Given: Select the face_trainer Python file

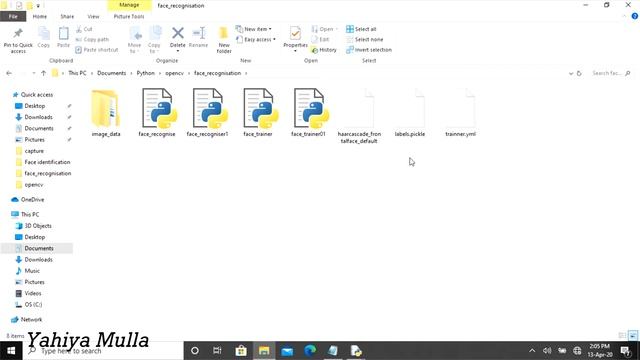Looking at the screenshot, I should point(258,113).
